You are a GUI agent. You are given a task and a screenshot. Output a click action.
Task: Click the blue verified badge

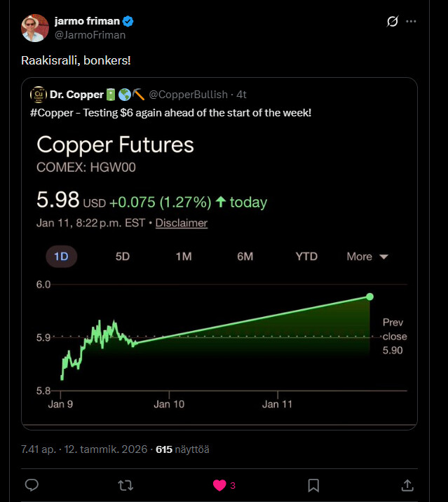[x=128, y=22]
